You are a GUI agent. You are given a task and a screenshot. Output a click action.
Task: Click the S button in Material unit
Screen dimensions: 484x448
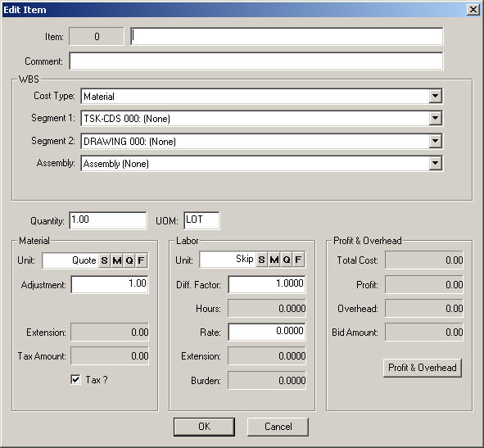point(104,260)
